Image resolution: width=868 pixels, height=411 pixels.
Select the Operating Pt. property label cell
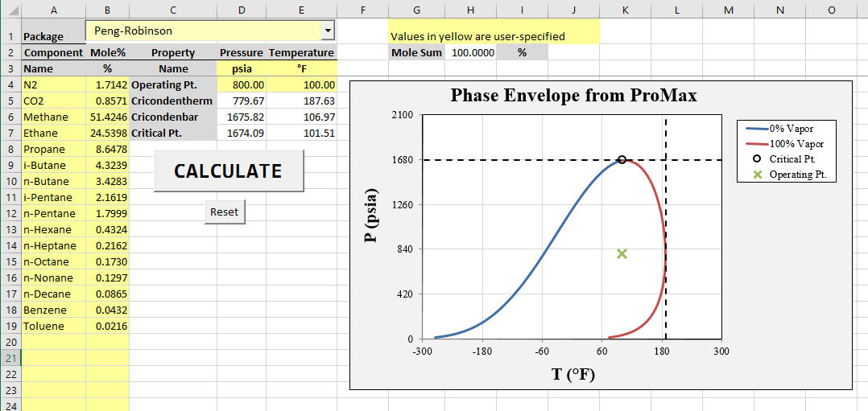pyautogui.click(x=173, y=85)
